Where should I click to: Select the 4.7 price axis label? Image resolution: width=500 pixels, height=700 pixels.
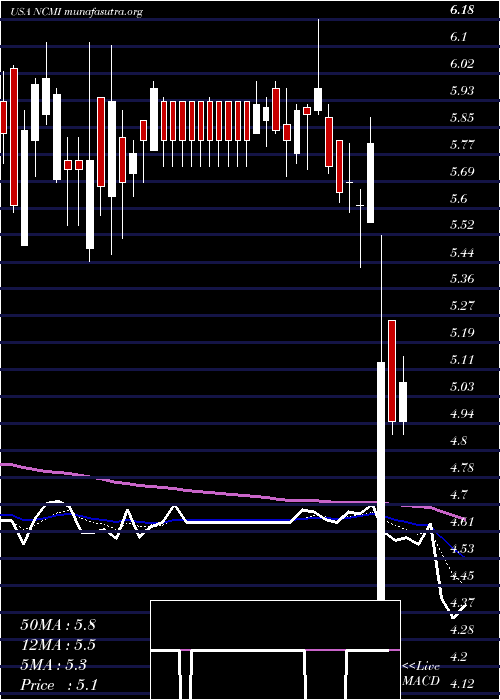459,494
